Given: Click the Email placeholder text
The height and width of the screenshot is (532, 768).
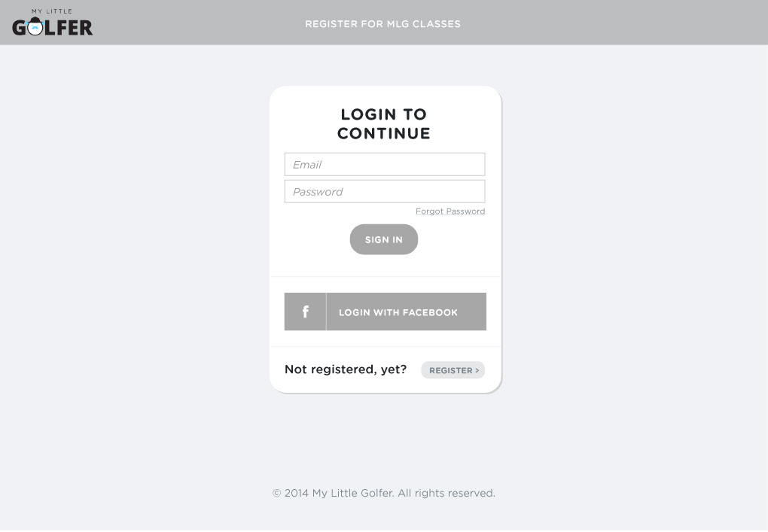Looking at the screenshot, I should pyautogui.click(x=307, y=165).
